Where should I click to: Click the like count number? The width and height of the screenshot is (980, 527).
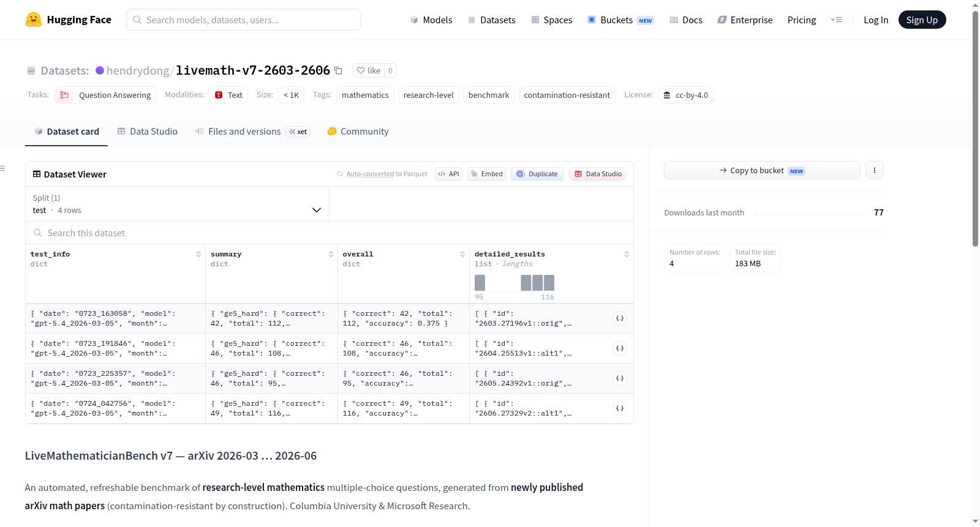click(390, 70)
